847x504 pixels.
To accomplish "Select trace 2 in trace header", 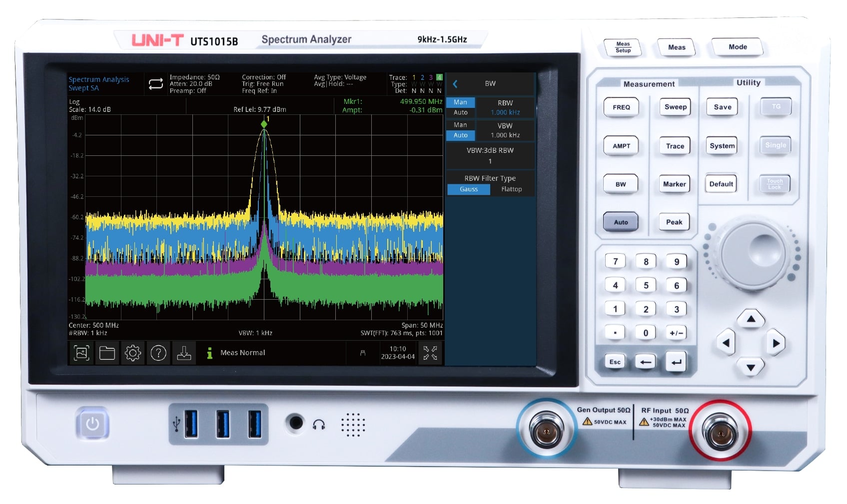I will pos(422,77).
